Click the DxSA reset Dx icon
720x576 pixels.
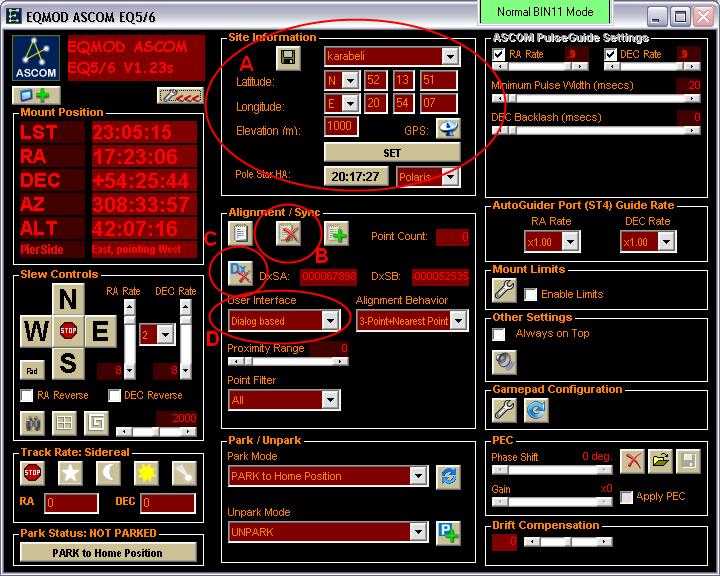tap(240, 273)
